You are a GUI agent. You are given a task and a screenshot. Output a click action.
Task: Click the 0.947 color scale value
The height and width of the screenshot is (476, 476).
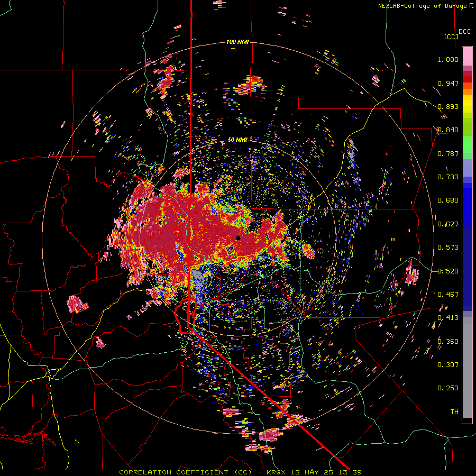(x=448, y=83)
